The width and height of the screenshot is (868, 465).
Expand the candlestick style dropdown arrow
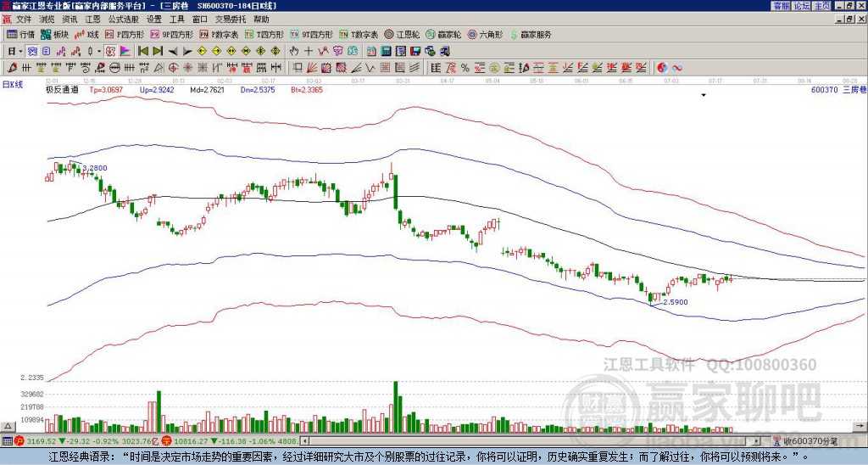[x=99, y=52]
